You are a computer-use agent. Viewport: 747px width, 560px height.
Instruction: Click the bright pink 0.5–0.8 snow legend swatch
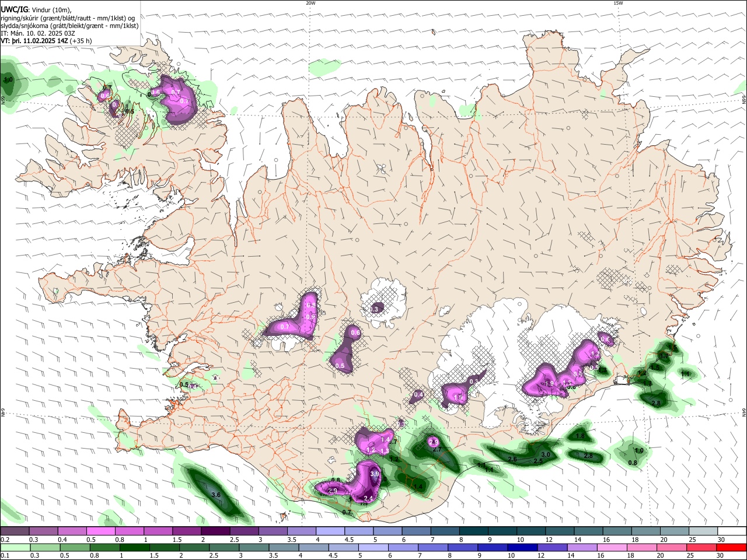100,531
